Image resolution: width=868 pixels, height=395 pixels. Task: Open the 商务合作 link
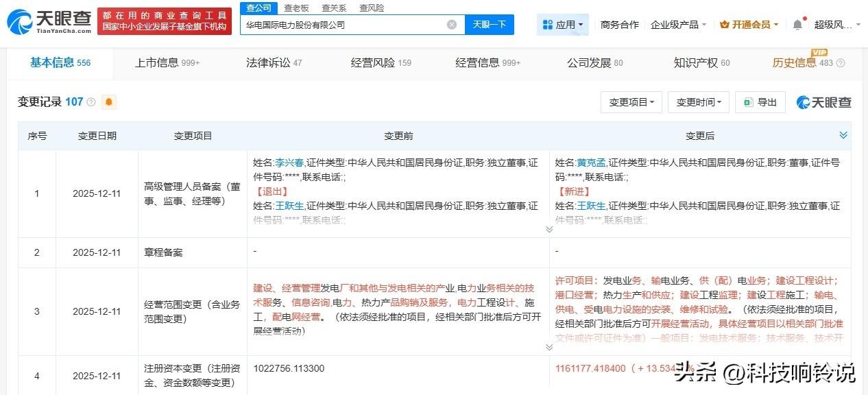click(620, 25)
